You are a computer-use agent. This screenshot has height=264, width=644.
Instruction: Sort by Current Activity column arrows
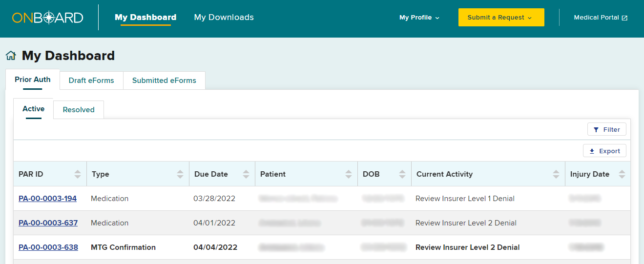click(x=556, y=174)
